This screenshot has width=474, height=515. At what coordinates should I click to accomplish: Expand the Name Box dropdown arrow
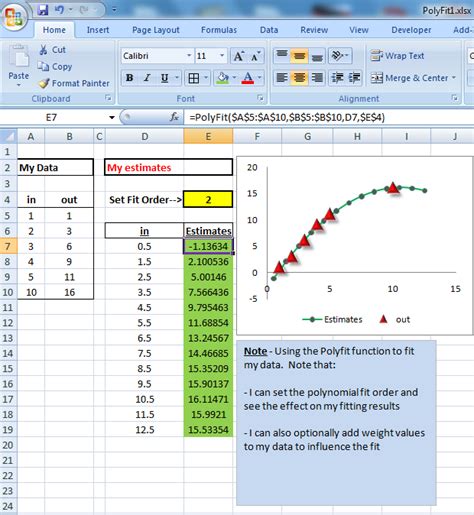point(112,117)
